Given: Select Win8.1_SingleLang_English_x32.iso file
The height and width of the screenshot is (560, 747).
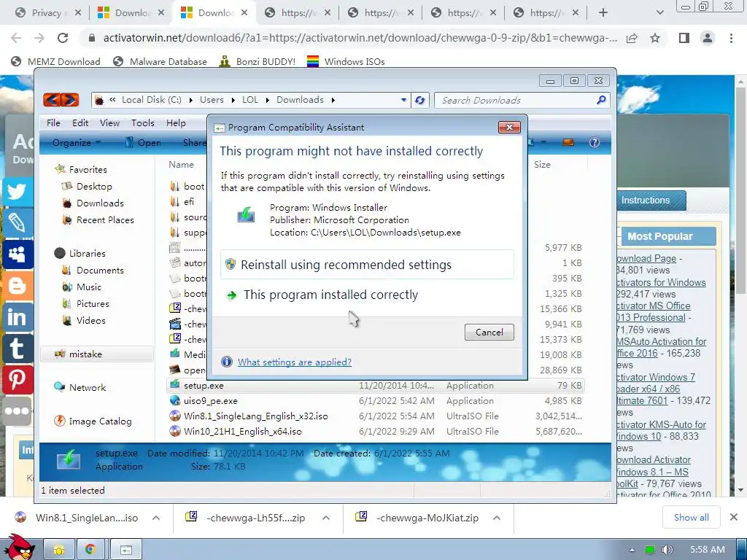Looking at the screenshot, I should pyautogui.click(x=256, y=416).
